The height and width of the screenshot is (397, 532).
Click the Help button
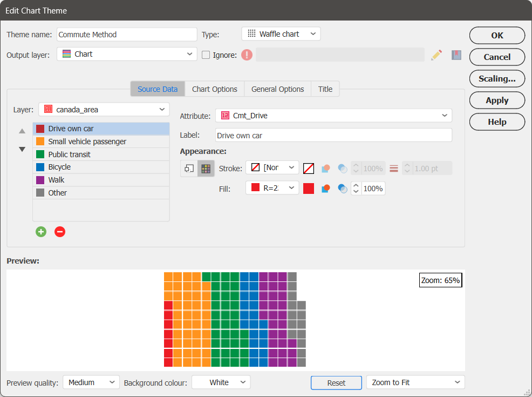[x=497, y=122]
